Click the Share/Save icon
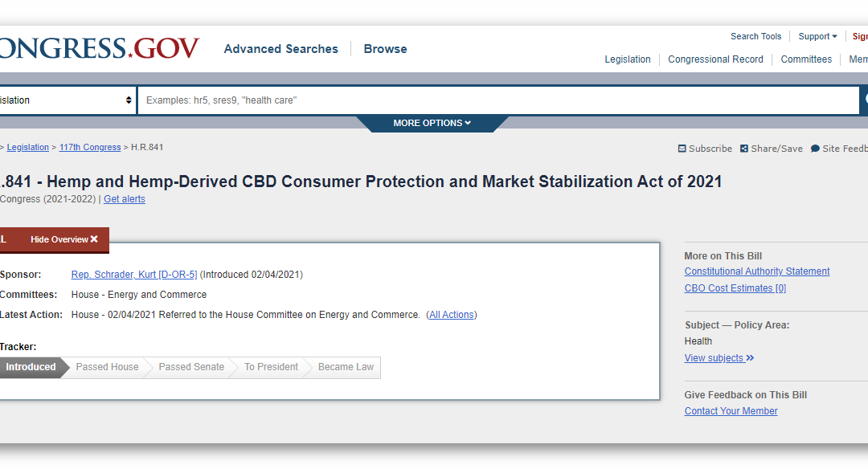Image resolution: width=868 pixels, height=469 pixels. tap(744, 149)
